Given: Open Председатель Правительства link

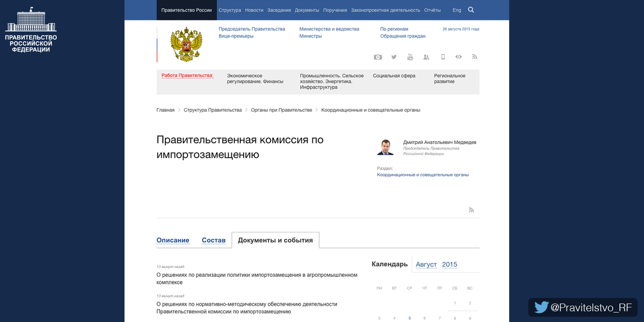Looking at the screenshot, I should coord(252,29).
